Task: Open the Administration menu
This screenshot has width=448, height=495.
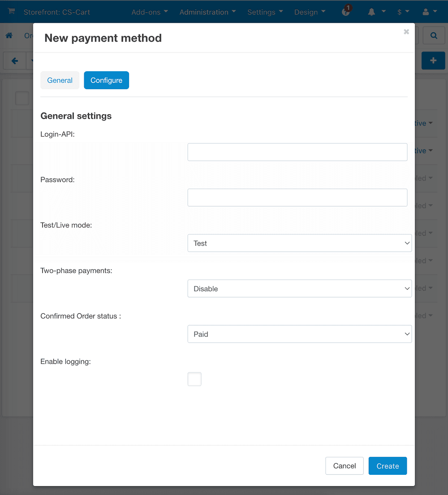Action: [204, 12]
